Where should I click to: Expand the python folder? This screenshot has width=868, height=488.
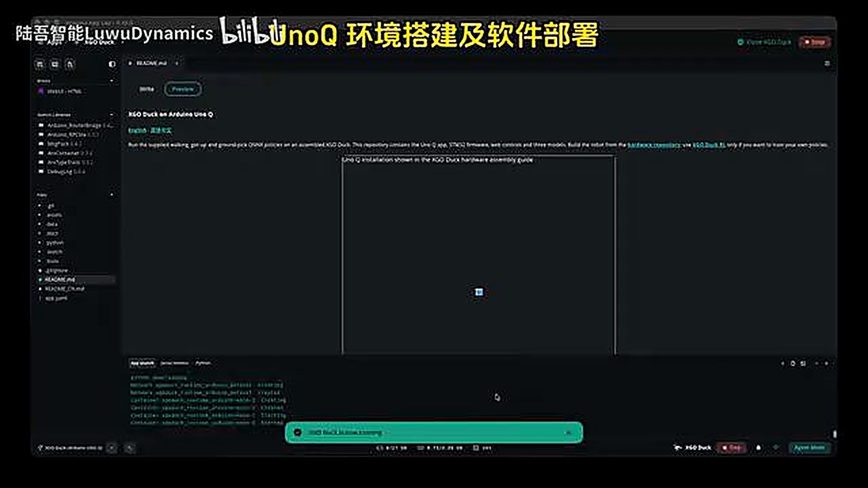click(51, 243)
